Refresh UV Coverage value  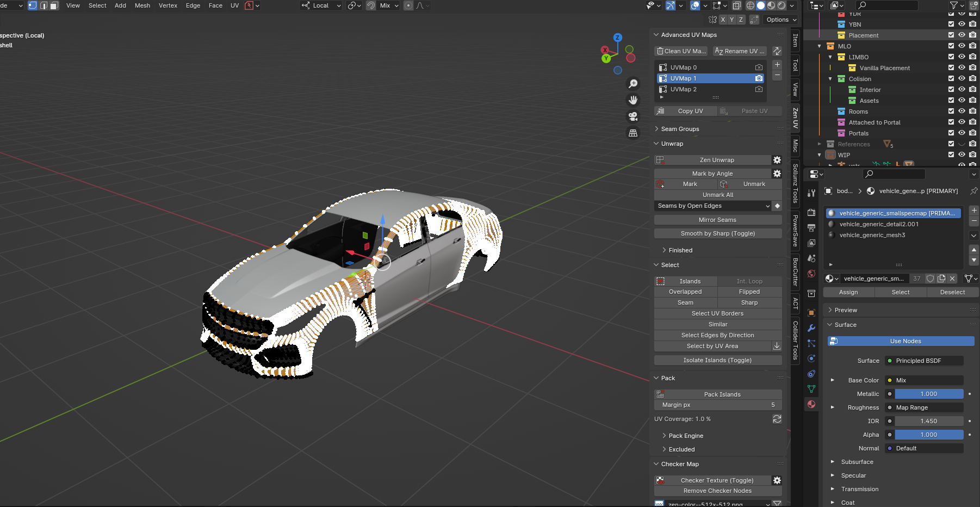pyautogui.click(x=777, y=419)
